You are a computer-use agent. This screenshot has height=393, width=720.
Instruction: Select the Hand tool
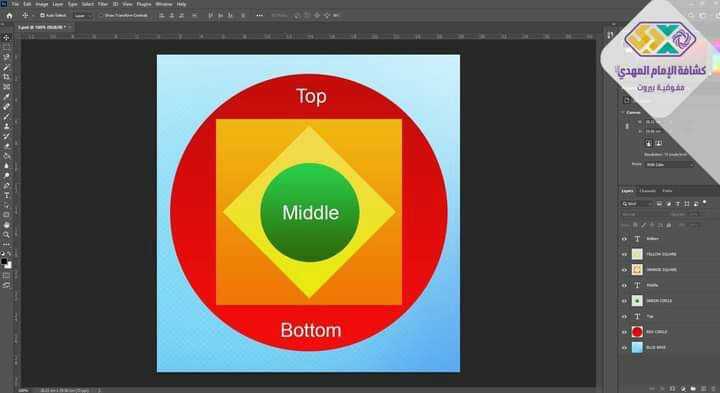pyautogui.click(x=6, y=225)
